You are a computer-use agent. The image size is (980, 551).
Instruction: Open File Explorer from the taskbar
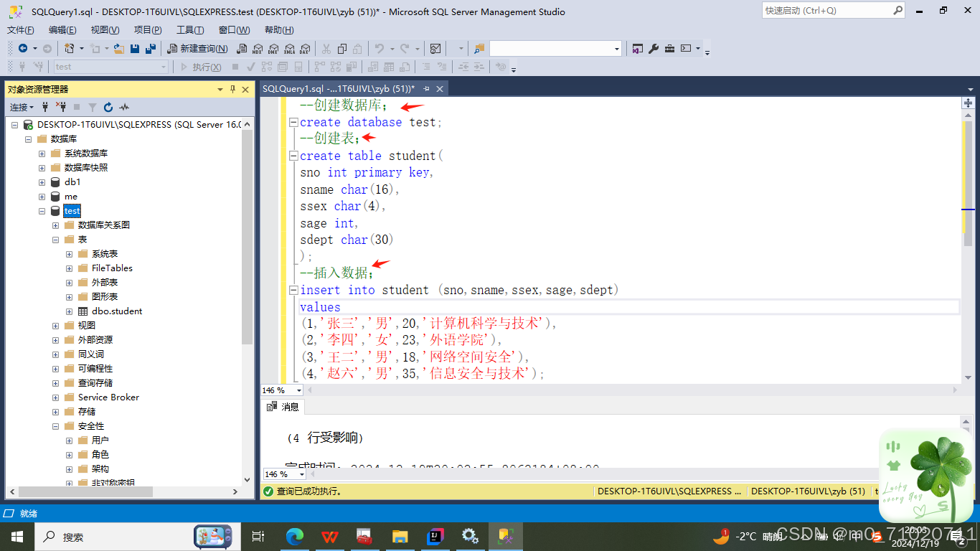400,536
